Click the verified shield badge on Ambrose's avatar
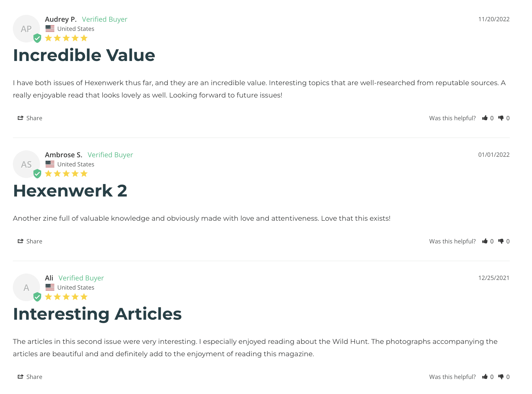This screenshot has height=394, width=532. pos(37,174)
